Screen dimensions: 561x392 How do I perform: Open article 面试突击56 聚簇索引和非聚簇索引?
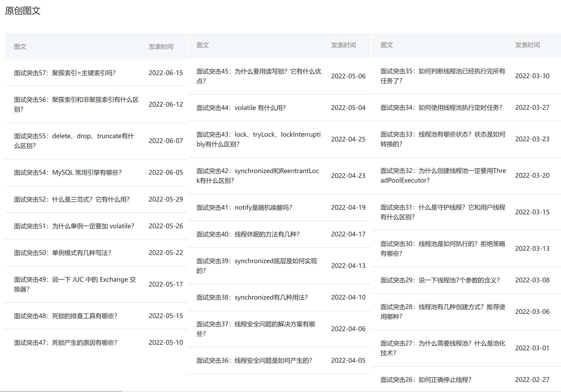pos(76,104)
